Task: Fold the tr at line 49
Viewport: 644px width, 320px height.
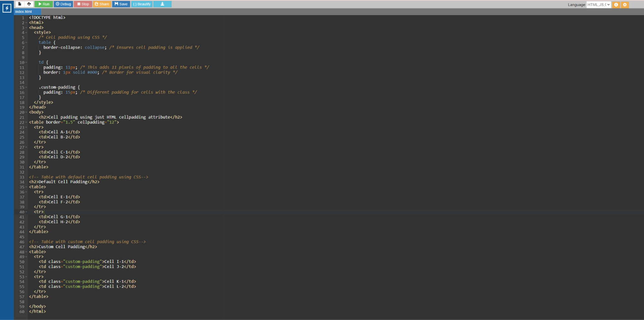Action: point(26,257)
